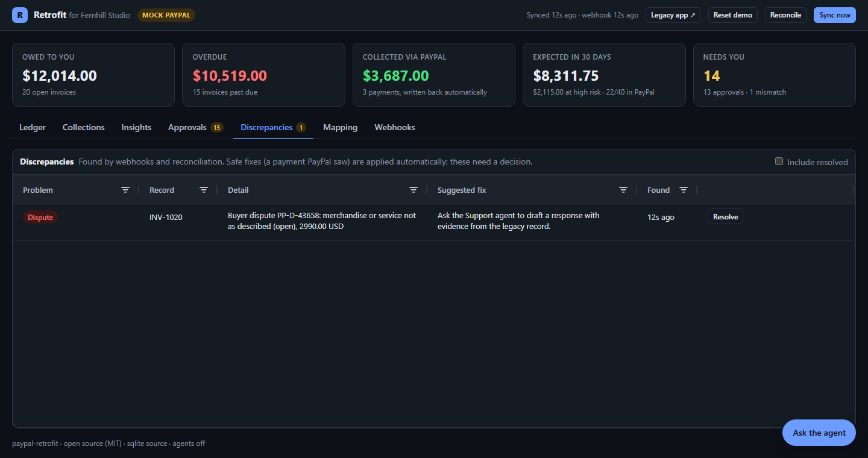Click the Sync now button
The image size is (868, 458).
[x=835, y=15]
